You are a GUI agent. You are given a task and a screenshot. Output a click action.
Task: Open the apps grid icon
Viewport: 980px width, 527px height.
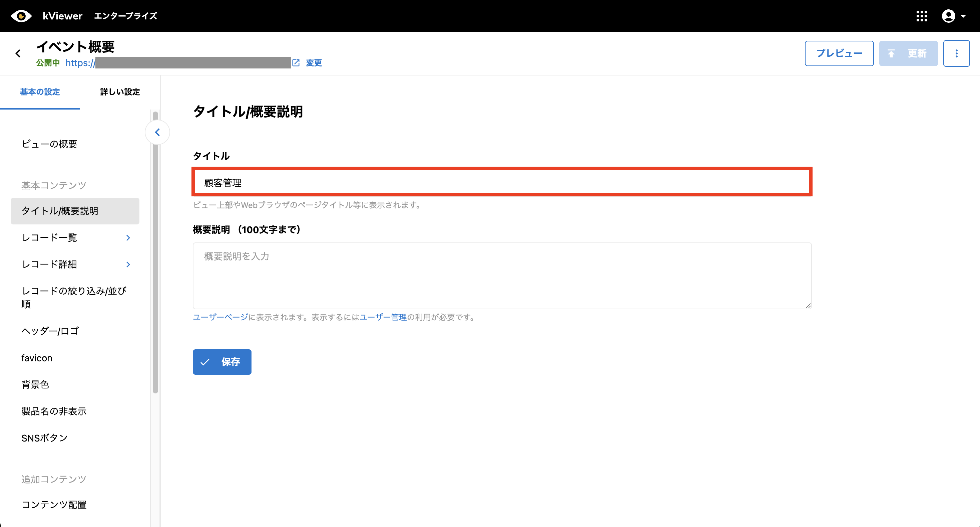(921, 16)
